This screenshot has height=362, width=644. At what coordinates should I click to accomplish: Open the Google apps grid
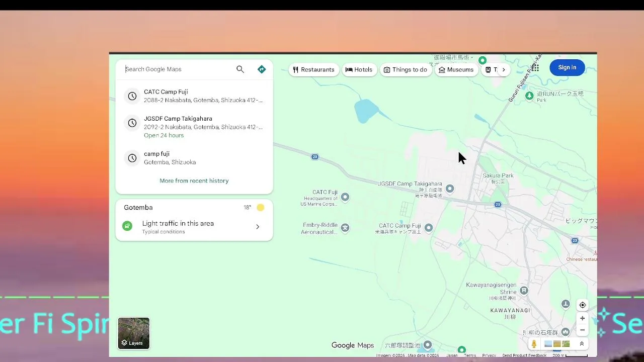pos(535,68)
